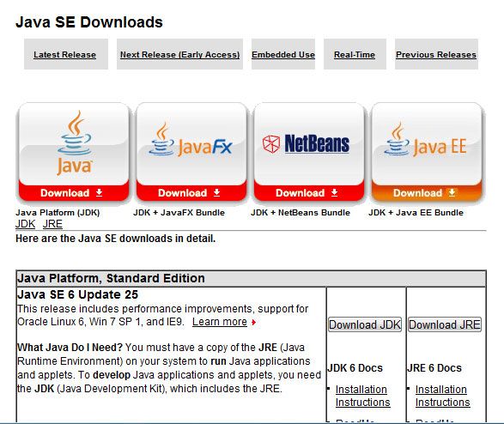Click 'Here are the Java SE downloads in detail'
This screenshot has width=504, height=424.
(116, 239)
